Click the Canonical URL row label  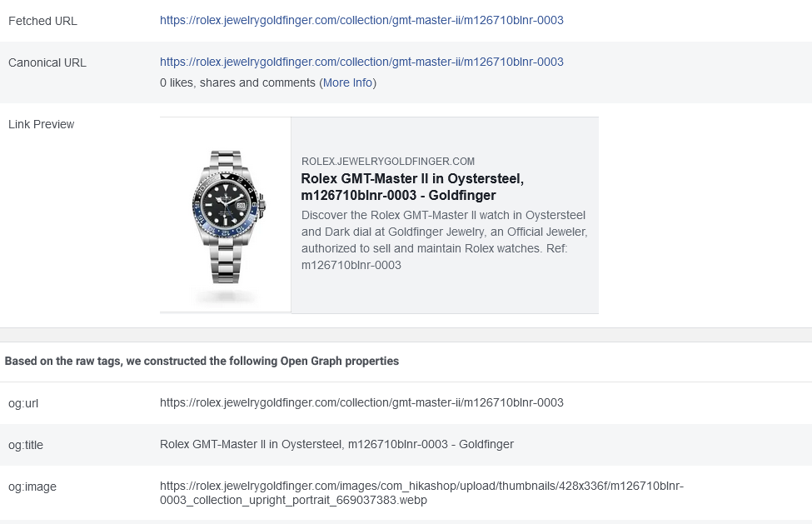47,62
